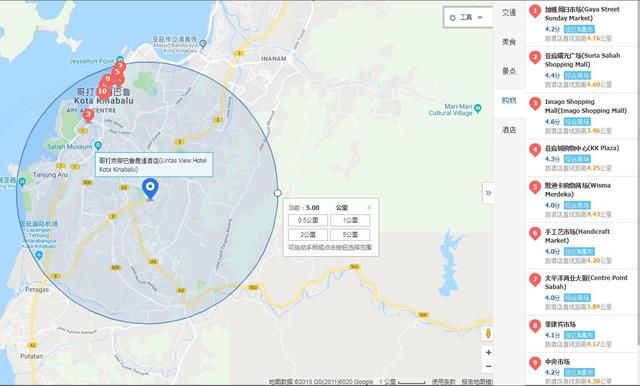Image resolution: width=640 pixels, height=386 pixels.
Task: Zoom in with the plus button
Action: point(489,353)
